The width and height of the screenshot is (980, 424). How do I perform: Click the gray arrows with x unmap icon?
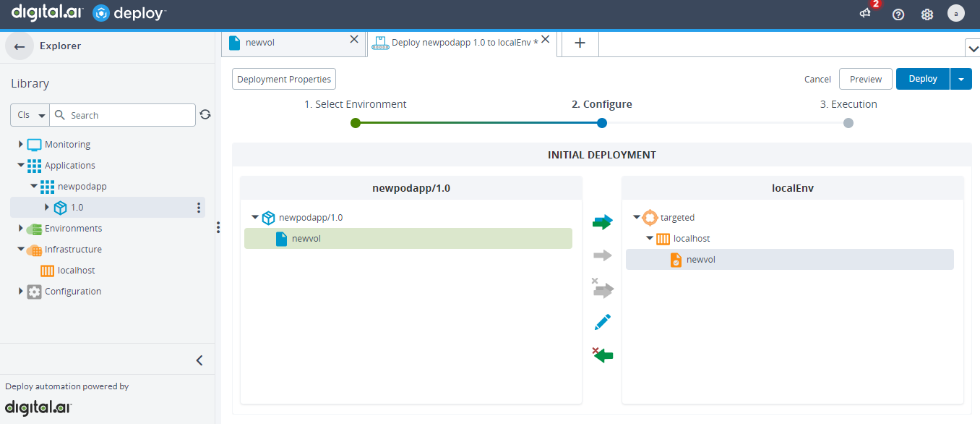point(602,289)
